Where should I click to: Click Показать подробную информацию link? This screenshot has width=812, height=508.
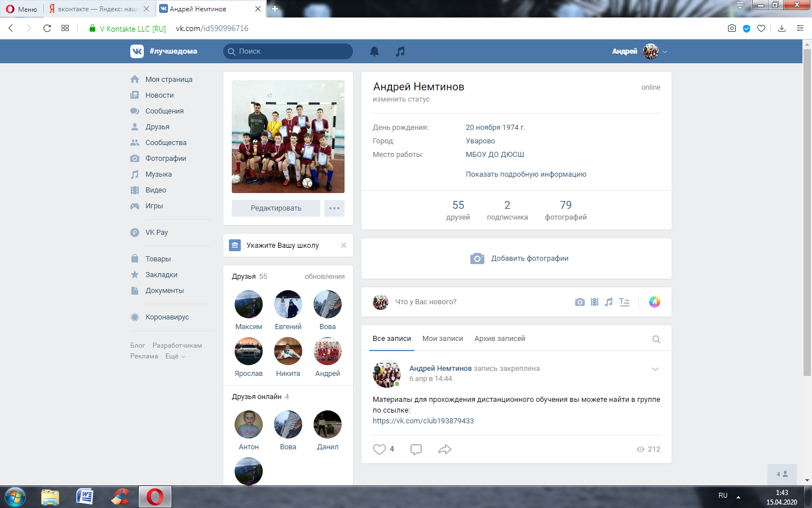526,174
